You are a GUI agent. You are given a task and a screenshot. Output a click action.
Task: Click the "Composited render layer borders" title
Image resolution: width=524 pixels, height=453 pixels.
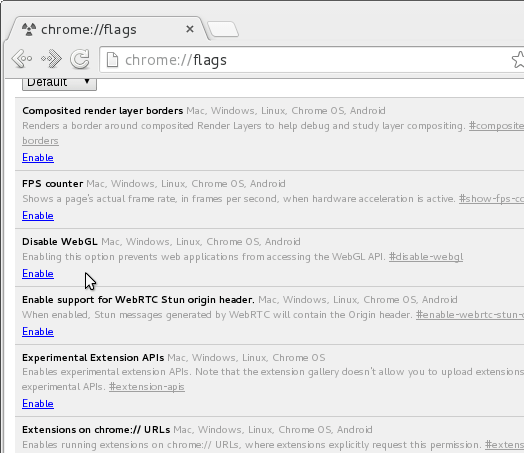[x=103, y=111]
